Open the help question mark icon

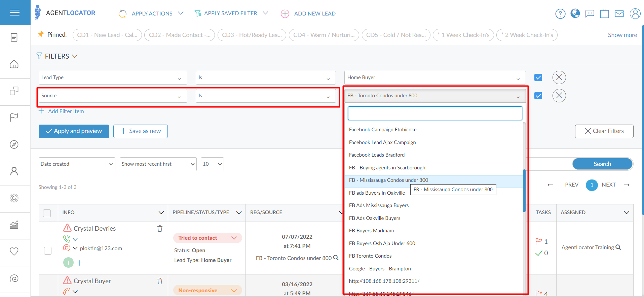click(x=560, y=14)
